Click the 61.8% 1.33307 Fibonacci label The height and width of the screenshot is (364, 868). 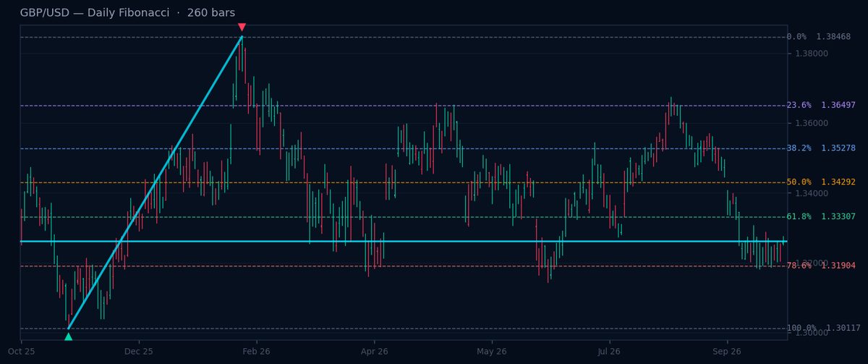[x=821, y=217]
